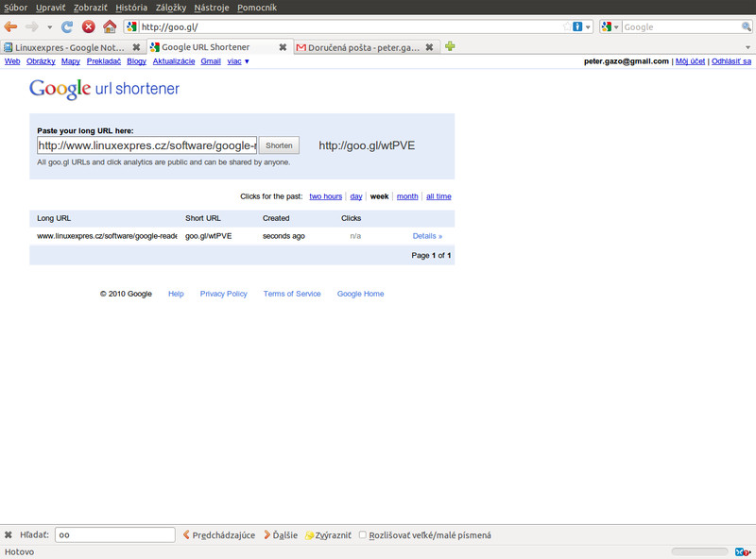Click the Google search box in the toolbar
This screenshot has height=559, width=756.
(x=681, y=27)
